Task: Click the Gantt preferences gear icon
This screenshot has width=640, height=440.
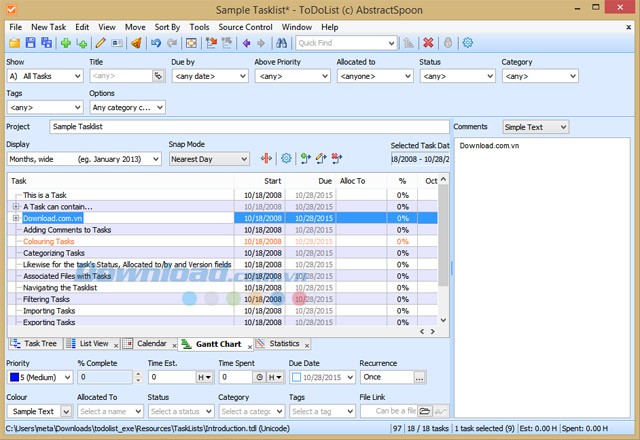Action: [286, 158]
